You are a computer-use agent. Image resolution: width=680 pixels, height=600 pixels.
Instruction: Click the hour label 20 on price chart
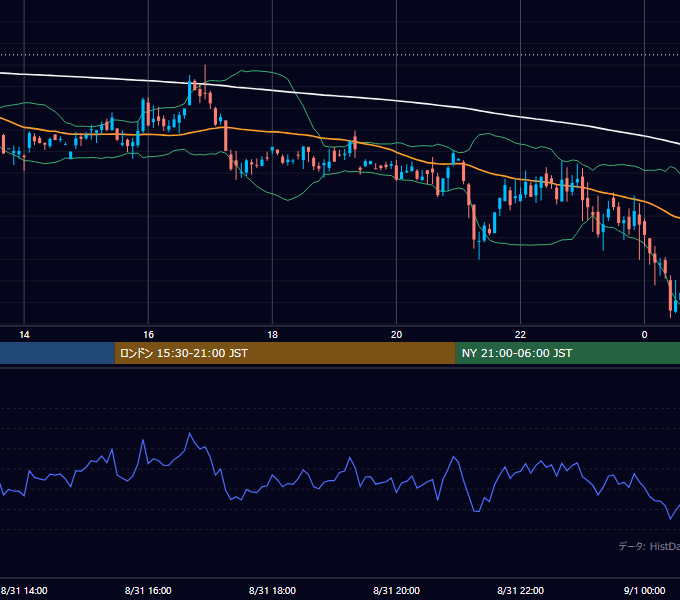396,335
